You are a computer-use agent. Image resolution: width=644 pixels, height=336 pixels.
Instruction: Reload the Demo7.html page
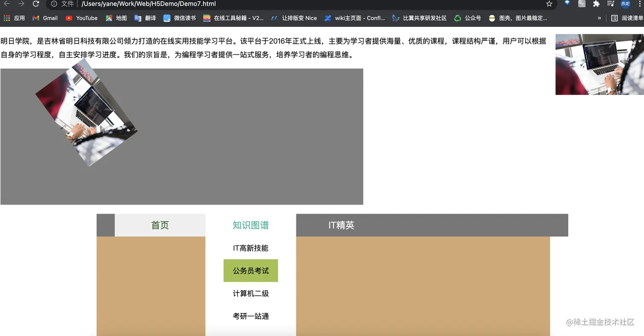[x=36, y=4]
